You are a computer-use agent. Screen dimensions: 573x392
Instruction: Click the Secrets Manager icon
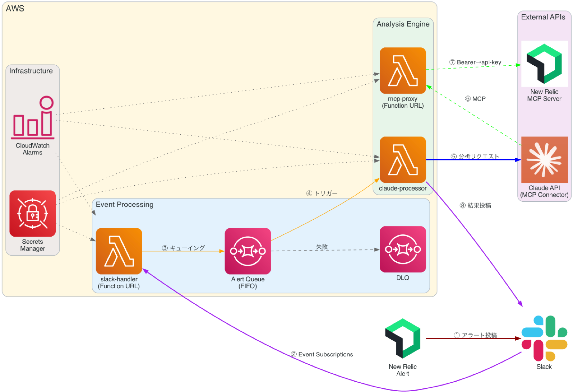pyautogui.click(x=33, y=213)
